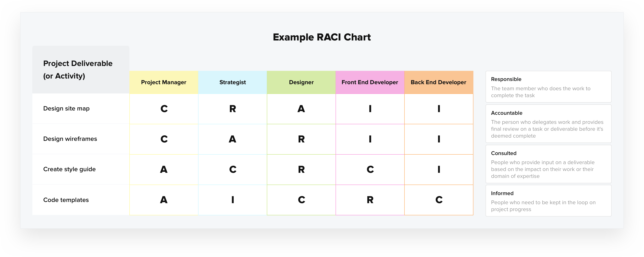Click the Designer column header
Screen dimensions: 644x257
[x=301, y=82]
